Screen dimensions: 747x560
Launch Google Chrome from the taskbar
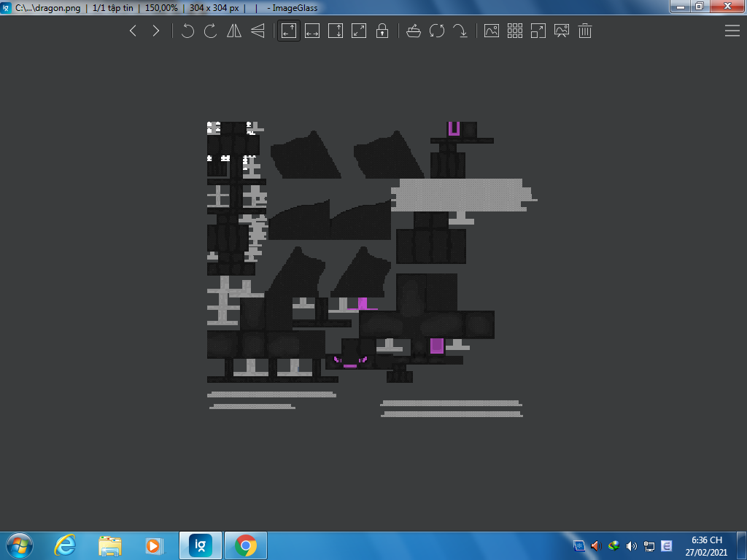tap(246, 545)
